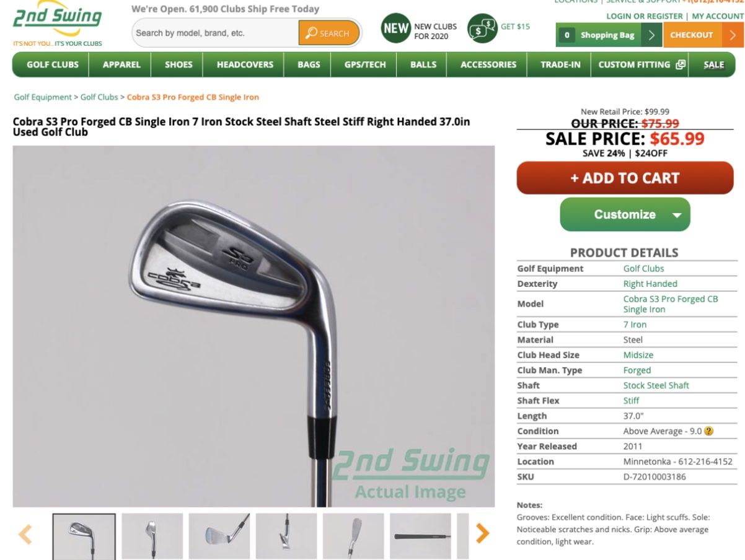Screen dimensions: 745x560
Task: Click the Shopping Bag arrow icon
Action: tap(651, 35)
